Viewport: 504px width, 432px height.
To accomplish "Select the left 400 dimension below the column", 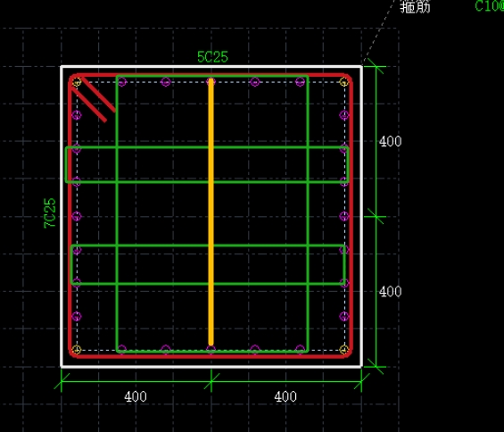I will click(x=136, y=396).
